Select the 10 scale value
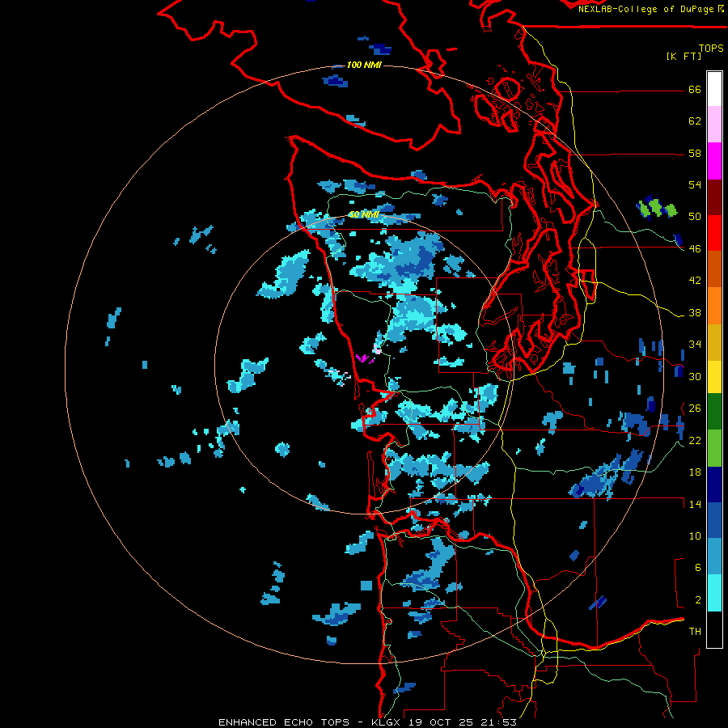Screen dimensions: 728x728 pyautogui.click(x=695, y=535)
